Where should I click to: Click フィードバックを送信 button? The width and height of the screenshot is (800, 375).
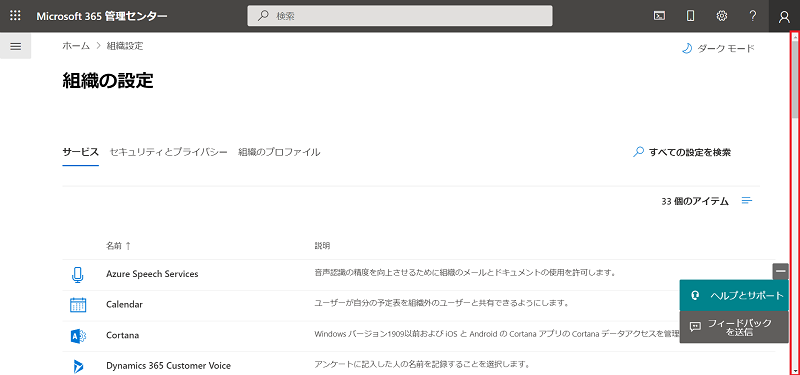coord(734,327)
